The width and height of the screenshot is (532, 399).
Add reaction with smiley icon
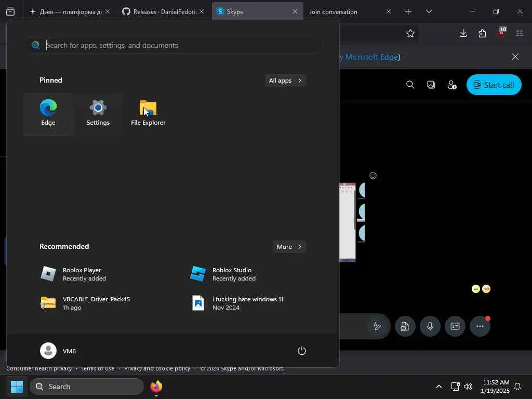373,176
